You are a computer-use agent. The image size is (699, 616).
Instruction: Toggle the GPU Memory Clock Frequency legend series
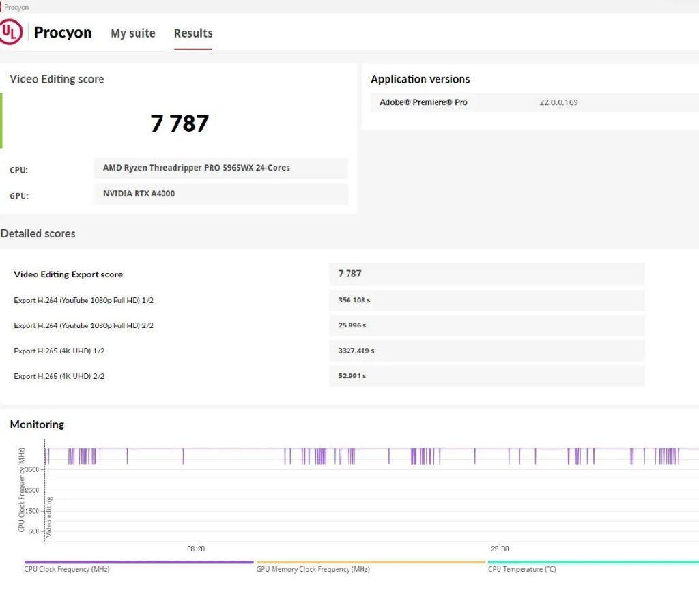coord(313,569)
